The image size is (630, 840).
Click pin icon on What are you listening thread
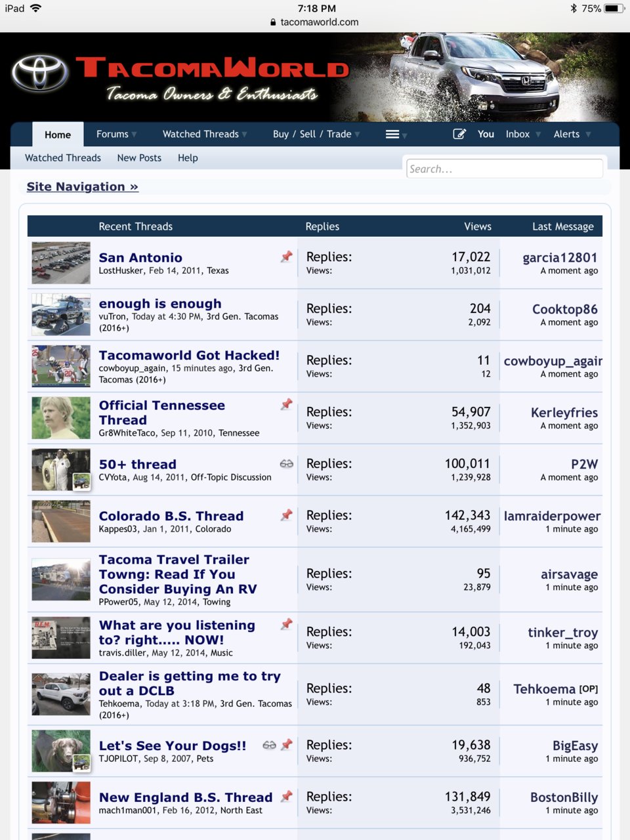(x=286, y=624)
